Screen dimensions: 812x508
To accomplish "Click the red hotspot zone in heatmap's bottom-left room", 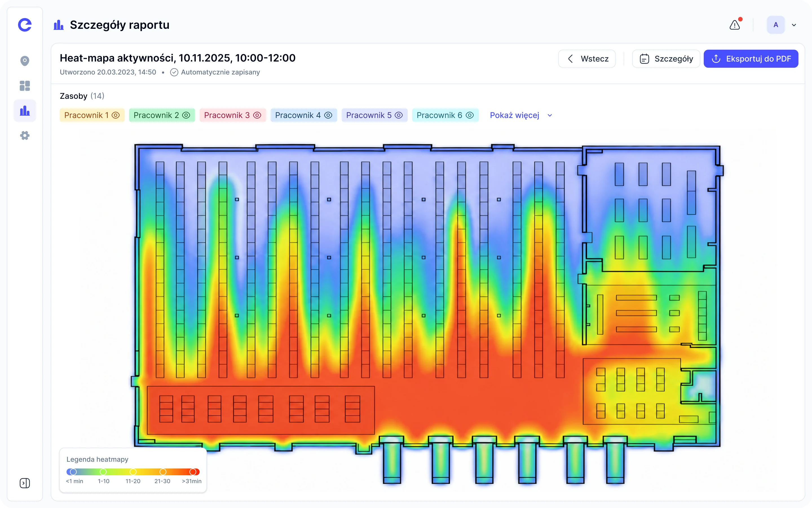I will pyautogui.click(x=261, y=410).
